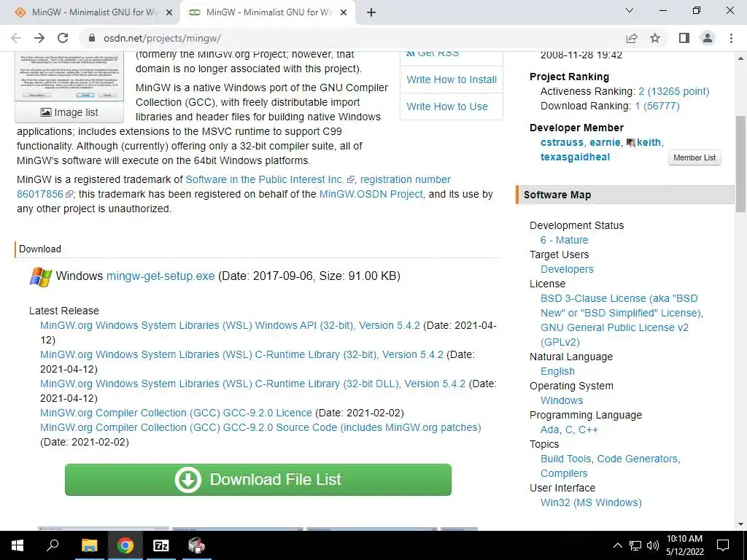Open the volume control in tray
The image size is (747, 560).
coord(653,545)
